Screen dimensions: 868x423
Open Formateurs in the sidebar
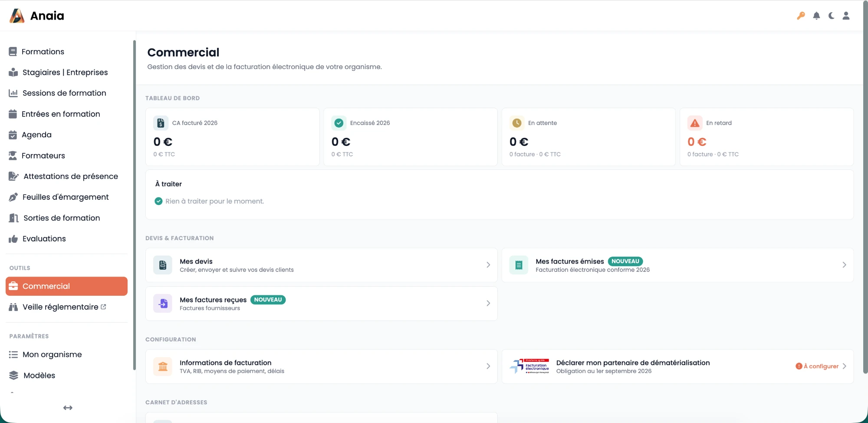coord(66,155)
